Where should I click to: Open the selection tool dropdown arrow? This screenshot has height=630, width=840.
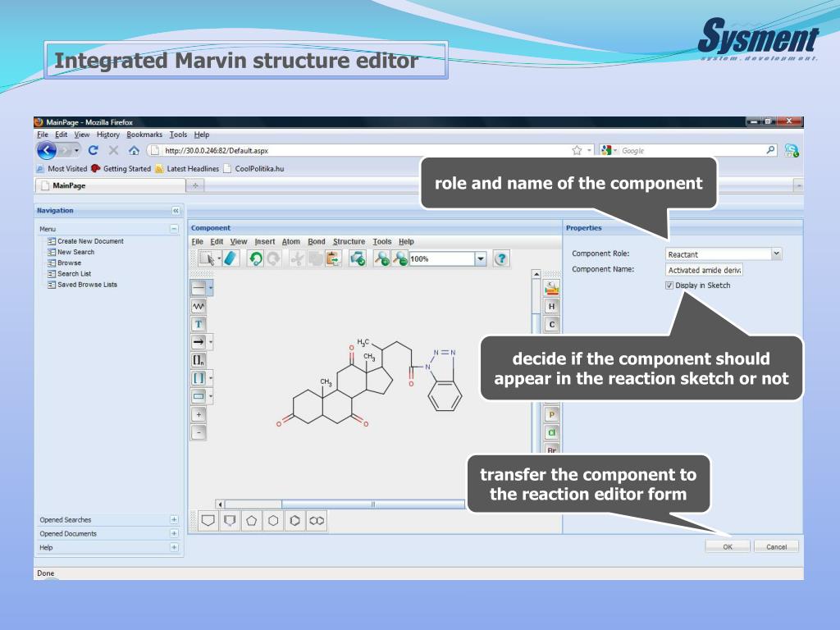point(218,259)
